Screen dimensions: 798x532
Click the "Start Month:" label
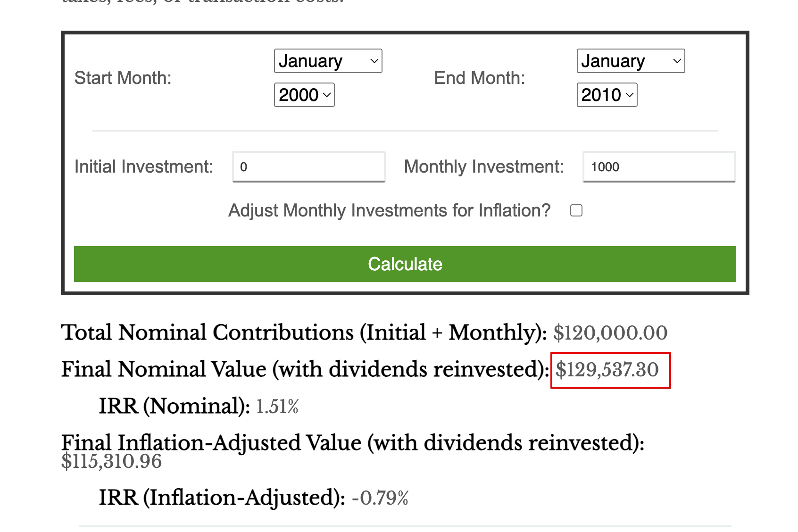tap(123, 78)
